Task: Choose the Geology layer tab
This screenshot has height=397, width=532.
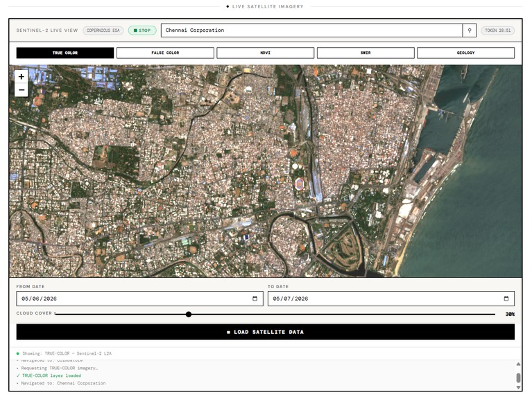Action: [x=466, y=53]
